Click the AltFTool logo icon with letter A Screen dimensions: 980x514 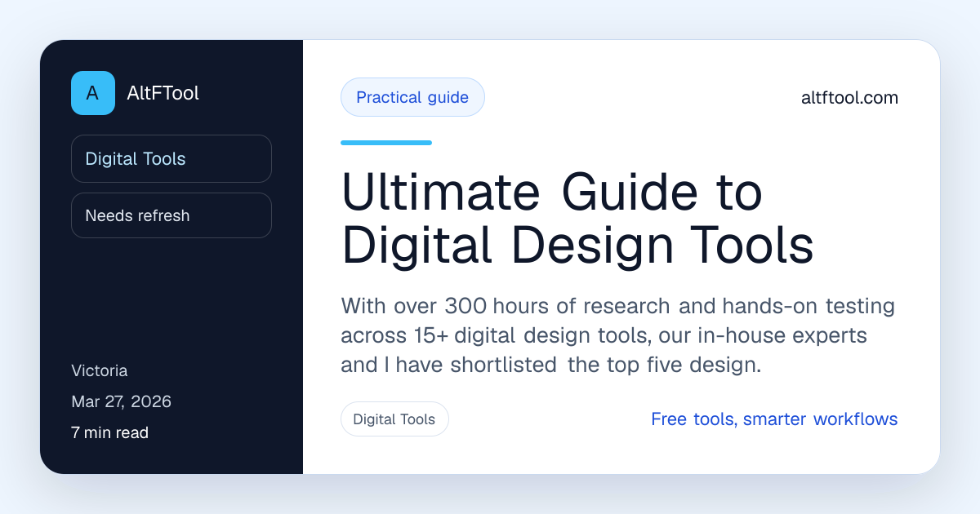(93, 93)
